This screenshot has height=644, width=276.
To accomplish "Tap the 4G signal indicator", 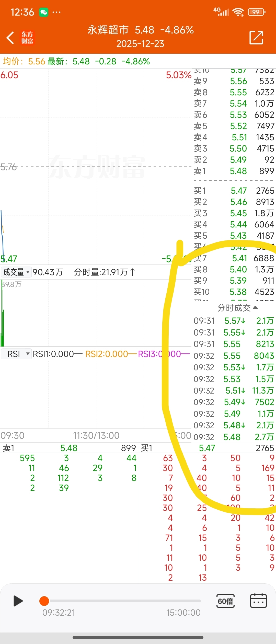I will tap(221, 11).
